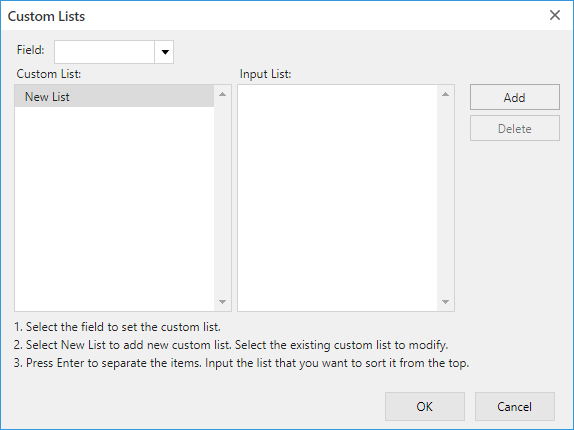The width and height of the screenshot is (574, 430).
Task: Click the Custom List scrollbar track
Action: tap(222, 198)
